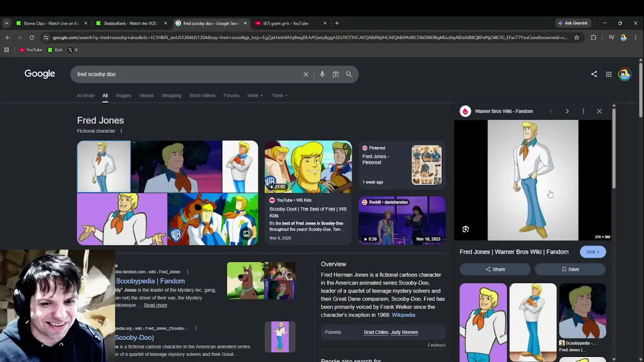Open the Judy Reeves parent link
644x362 pixels.
point(405,332)
